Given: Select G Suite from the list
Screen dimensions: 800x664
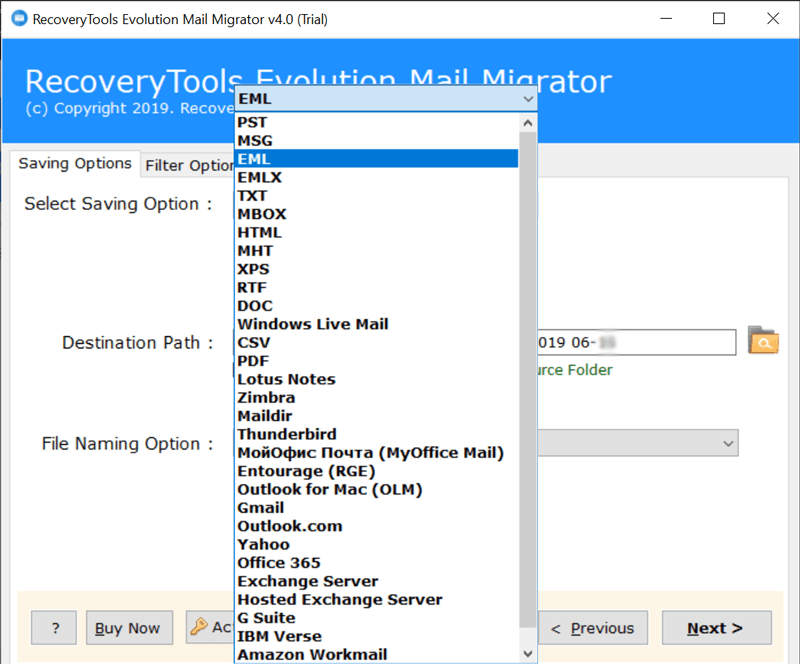Looking at the screenshot, I should pos(377,618).
